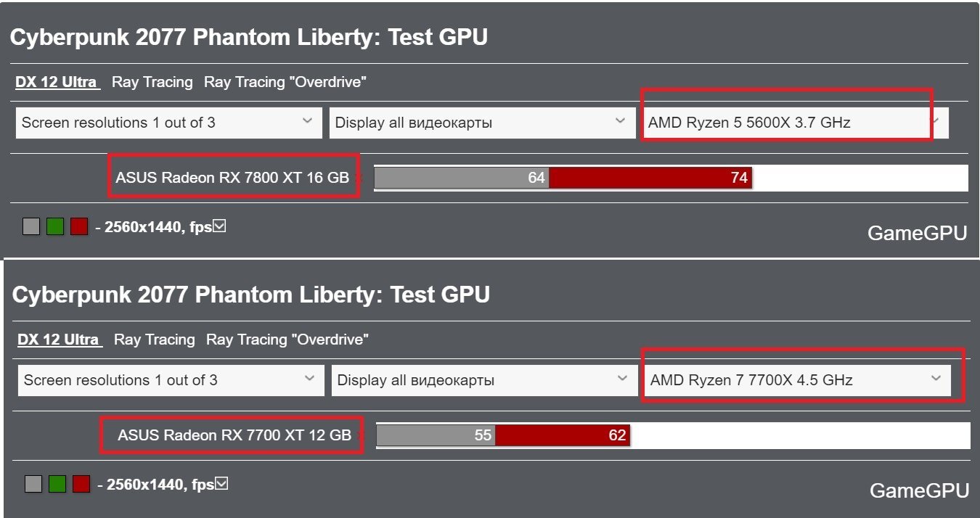Click the ASUS Radeon RX 7700 XT label
980x518 pixels.
(234, 435)
